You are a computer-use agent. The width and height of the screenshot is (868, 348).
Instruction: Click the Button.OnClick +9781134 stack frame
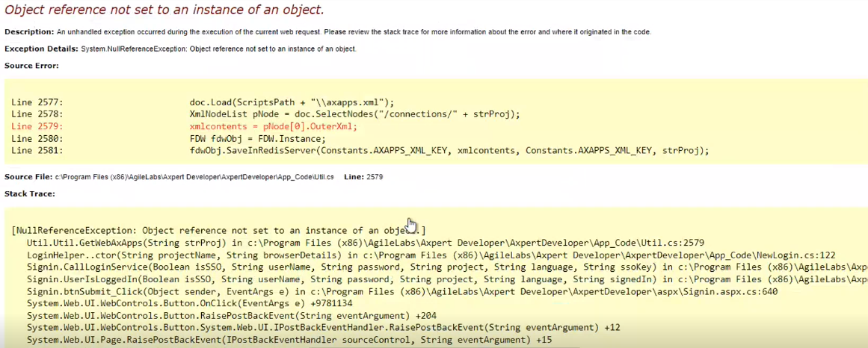189,304
